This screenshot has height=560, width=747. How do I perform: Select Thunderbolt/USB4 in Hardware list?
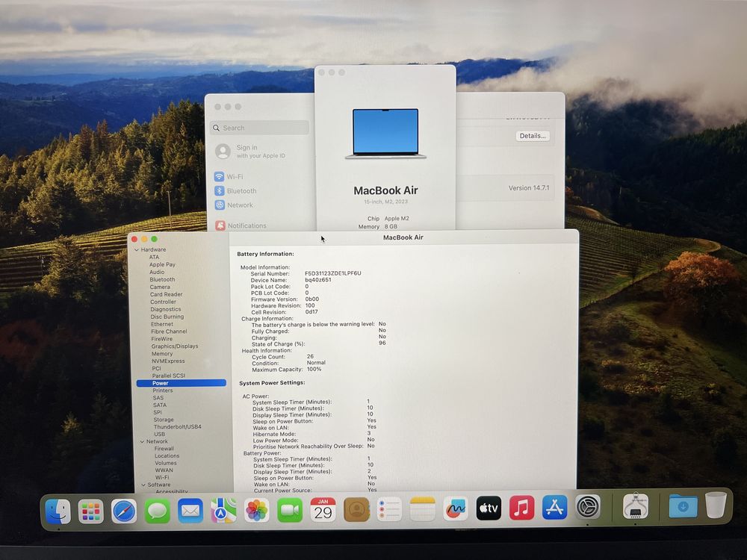(177, 426)
